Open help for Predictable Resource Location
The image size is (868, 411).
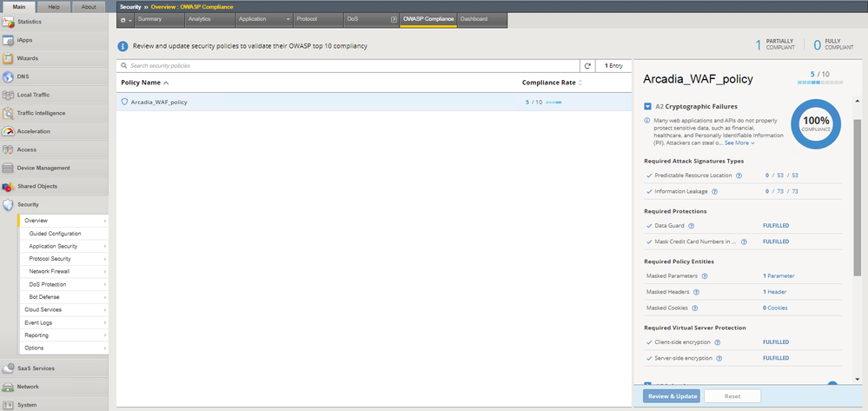[739, 175]
